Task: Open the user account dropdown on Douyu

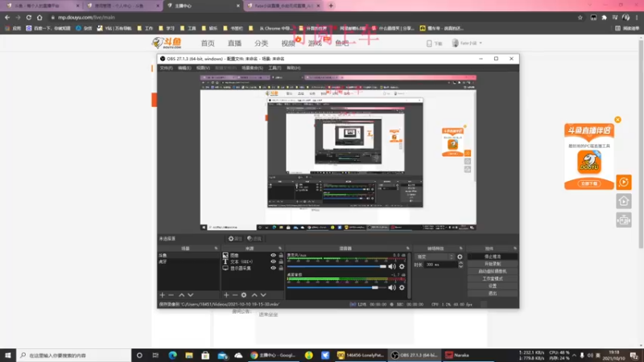Action: 467,43
